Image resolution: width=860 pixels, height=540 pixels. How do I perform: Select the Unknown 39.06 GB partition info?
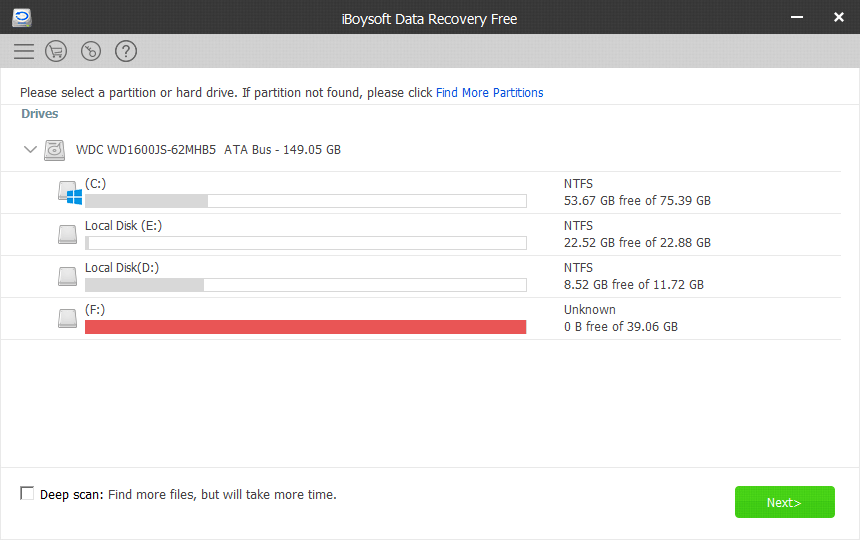(x=621, y=318)
